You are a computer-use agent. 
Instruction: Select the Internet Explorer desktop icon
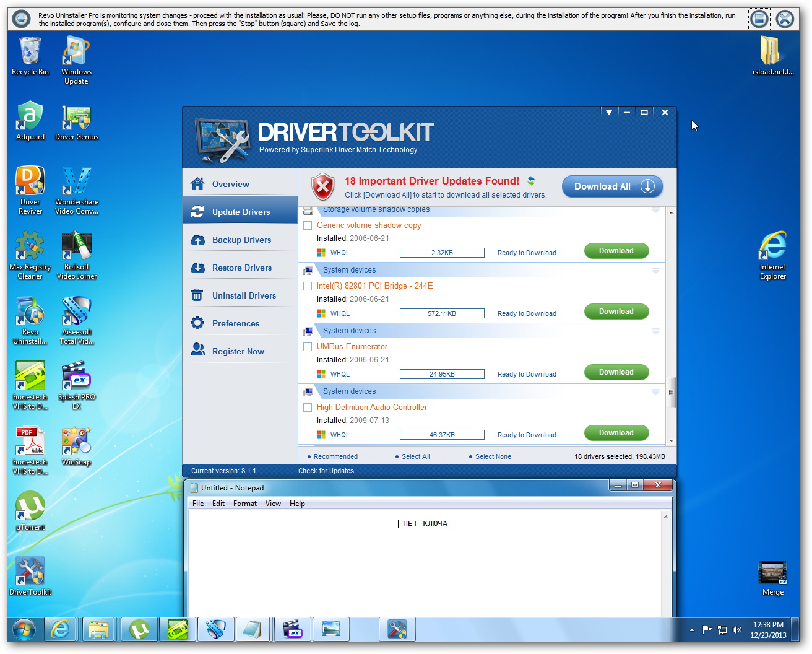tap(772, 256)
